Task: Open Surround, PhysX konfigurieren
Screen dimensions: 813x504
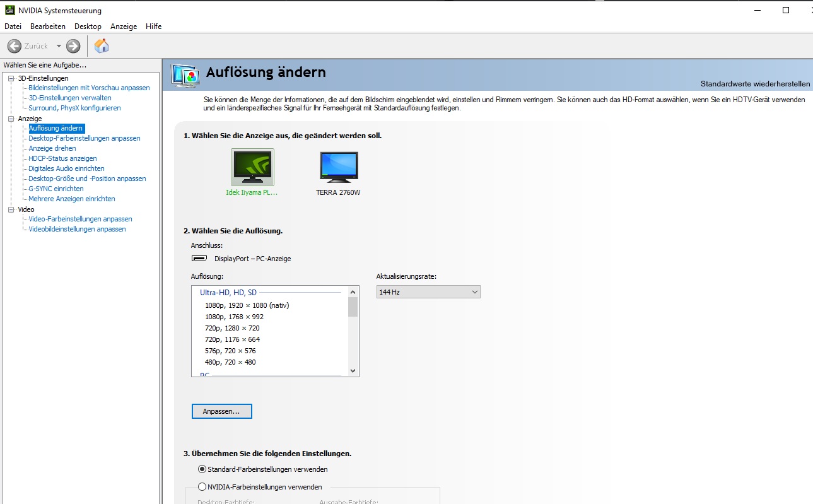Action: pos(74,108)
